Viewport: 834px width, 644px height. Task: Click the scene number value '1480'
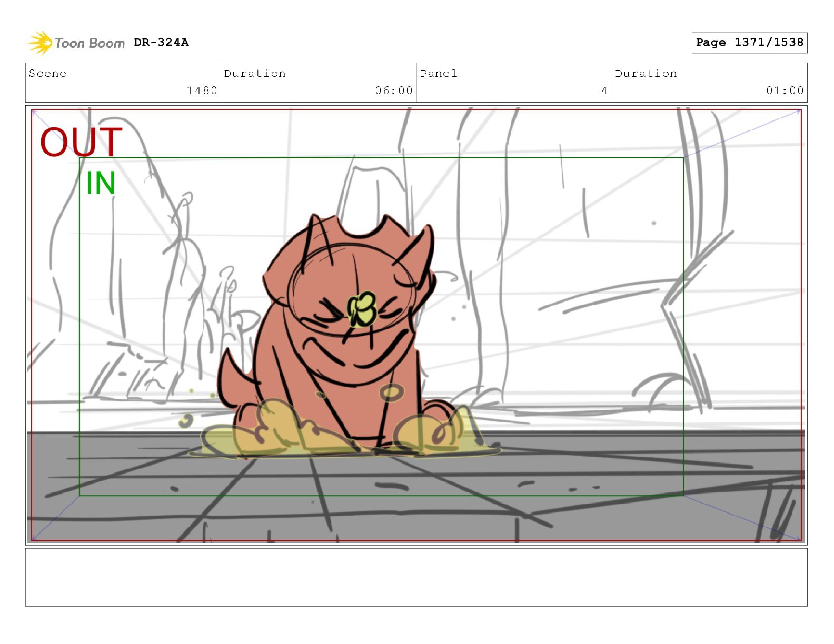pyautogui.click(x=202, y=90)
